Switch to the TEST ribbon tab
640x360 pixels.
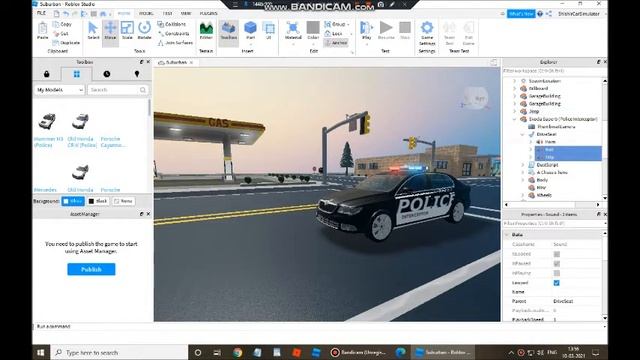click(167, 13)
